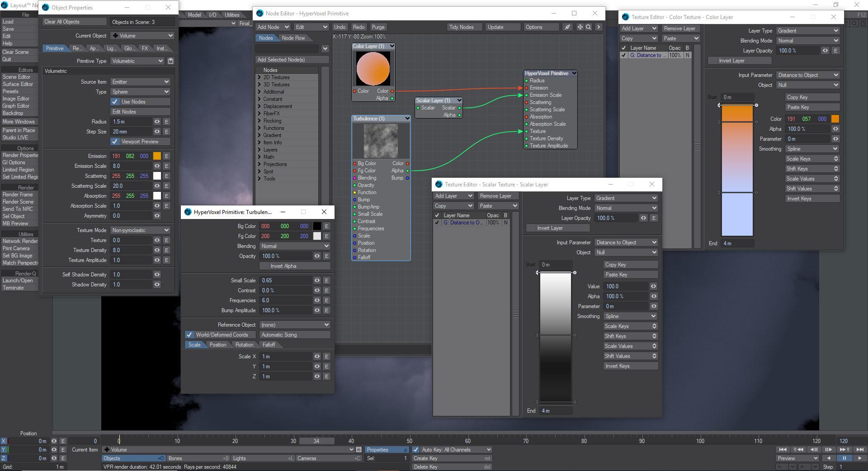This screenshot has width=868, height=471.
Task: Click the pan icon in Node Editor toolbar
Action: [580, 27]
